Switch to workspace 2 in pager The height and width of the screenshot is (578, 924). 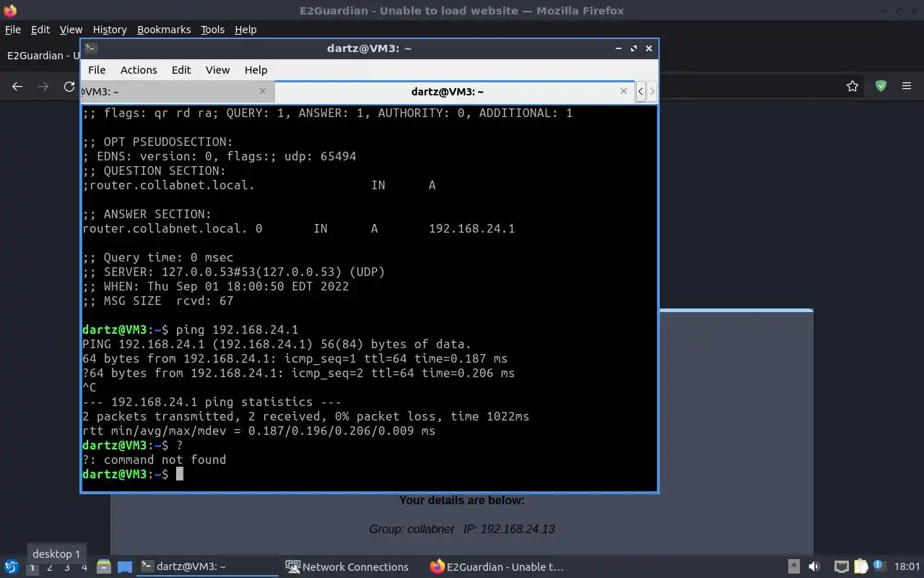pos(50,567)
